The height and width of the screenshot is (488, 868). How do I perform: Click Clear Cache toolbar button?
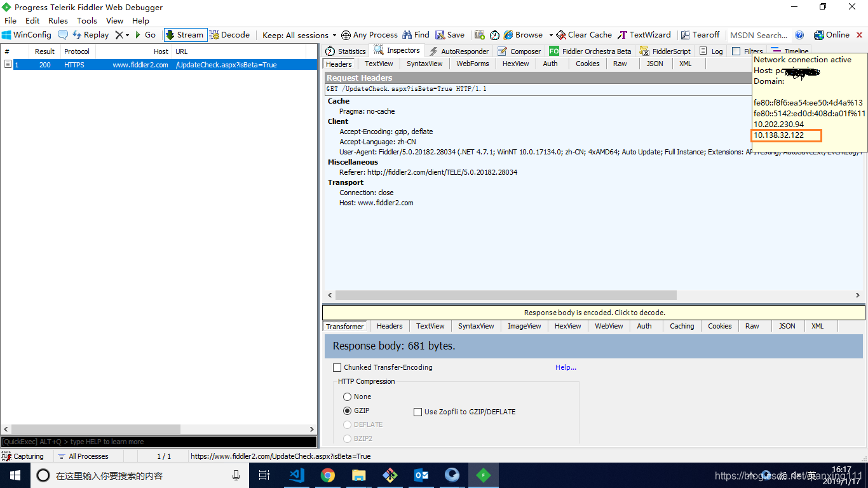pos(584,35)
